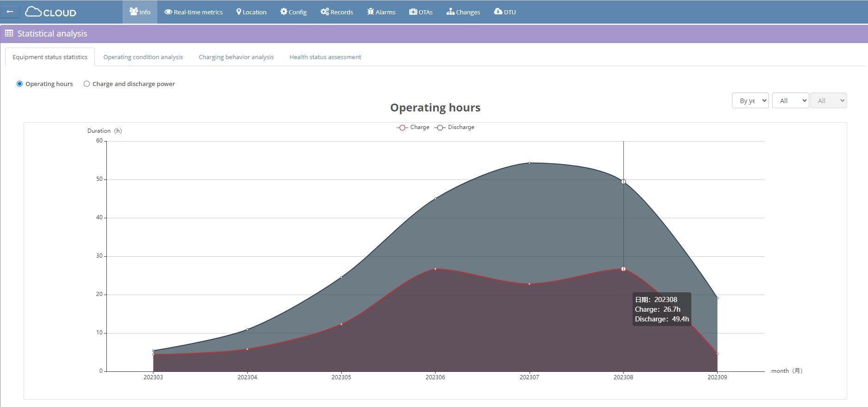Toggle the Charge legend series
Viewport: 868px width, 407px height.
point(413,127)
